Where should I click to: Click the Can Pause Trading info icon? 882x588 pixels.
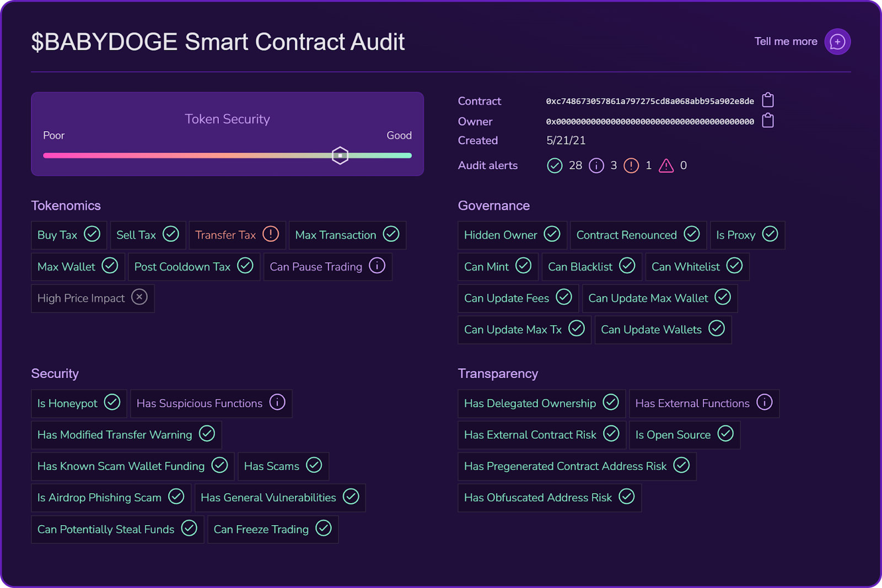(x=377, y=266)
